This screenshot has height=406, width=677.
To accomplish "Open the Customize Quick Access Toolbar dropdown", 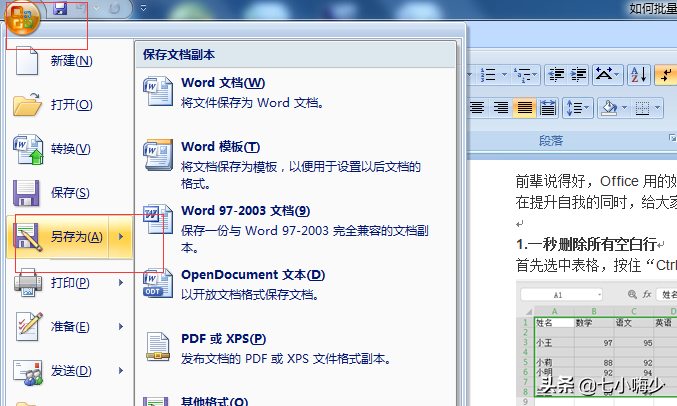I will [x=144, y=8].
